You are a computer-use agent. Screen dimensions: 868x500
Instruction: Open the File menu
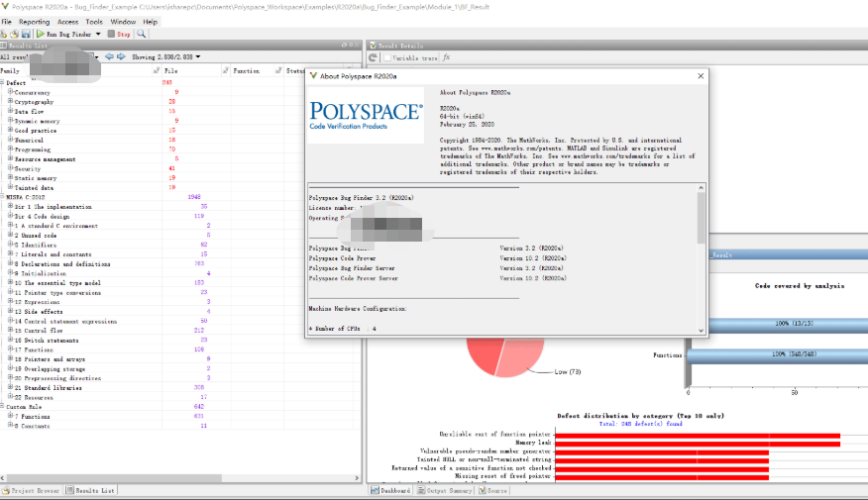7,22
